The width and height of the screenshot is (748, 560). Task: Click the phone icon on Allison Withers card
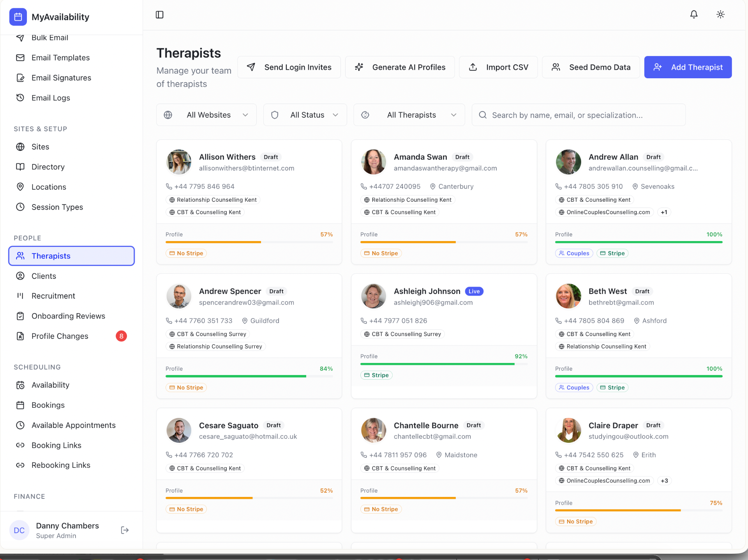[x=169, y=187]
